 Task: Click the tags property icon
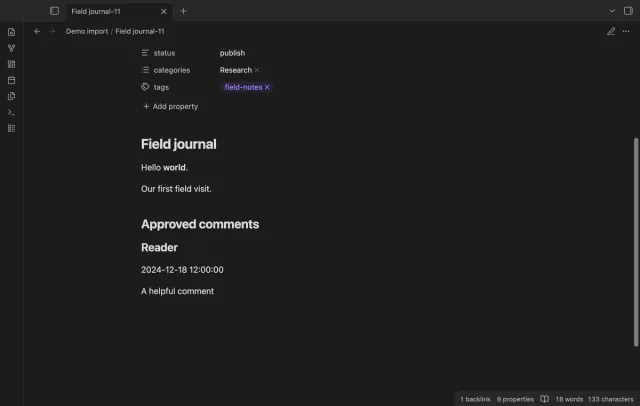click(145, 87)
